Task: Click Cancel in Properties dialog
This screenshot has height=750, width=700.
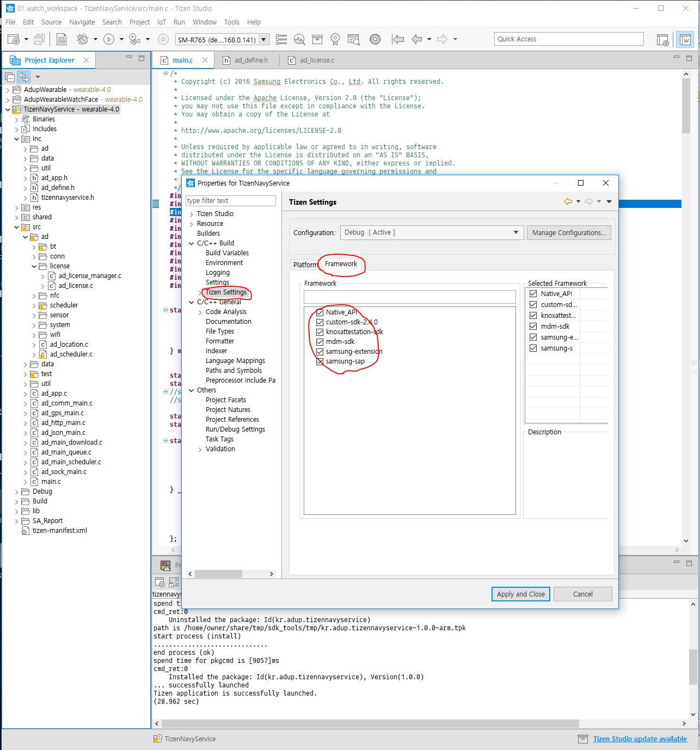Action: (x=583, y=594)
